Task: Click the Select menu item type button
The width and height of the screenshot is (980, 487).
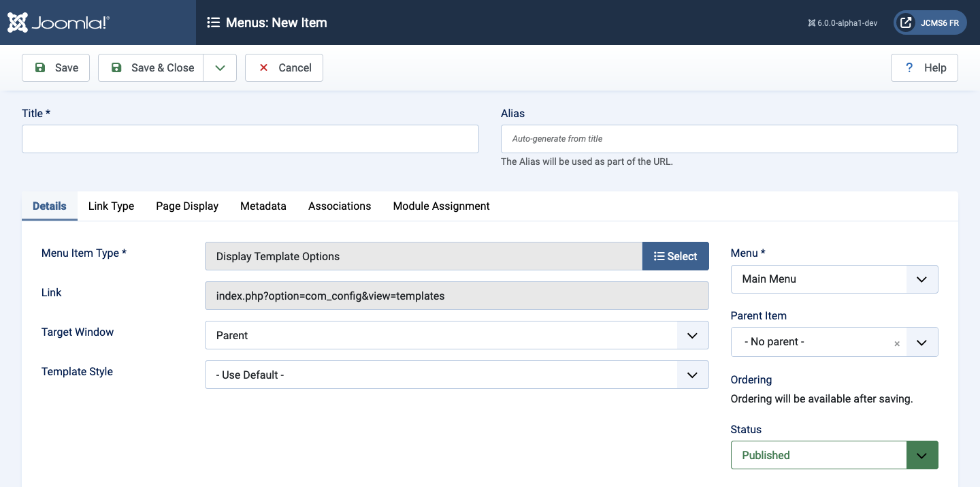Action: [x=675, y=256]
